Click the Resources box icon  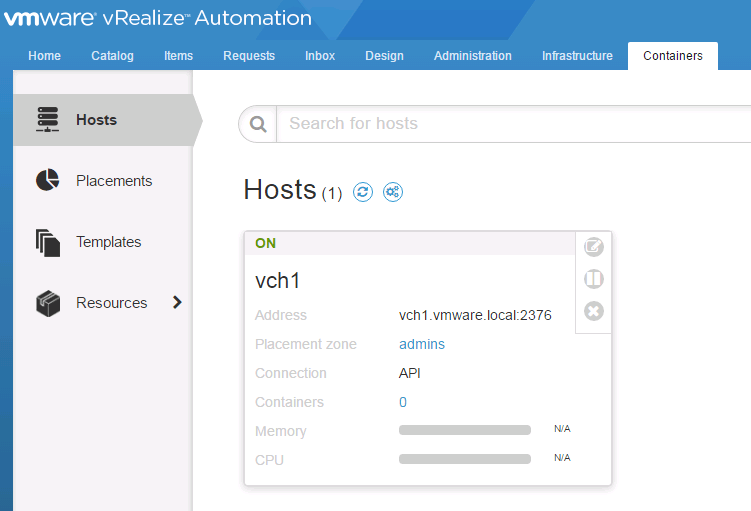[x=48, y=303]
